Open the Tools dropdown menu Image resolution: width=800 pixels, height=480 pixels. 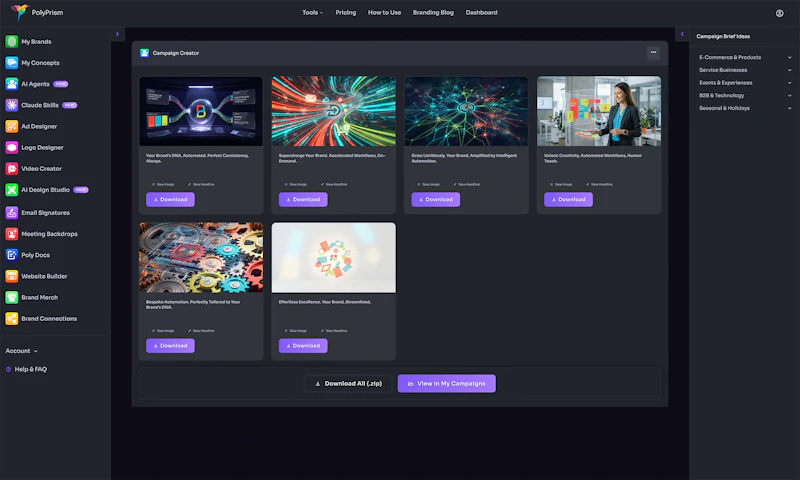point(312,12)
